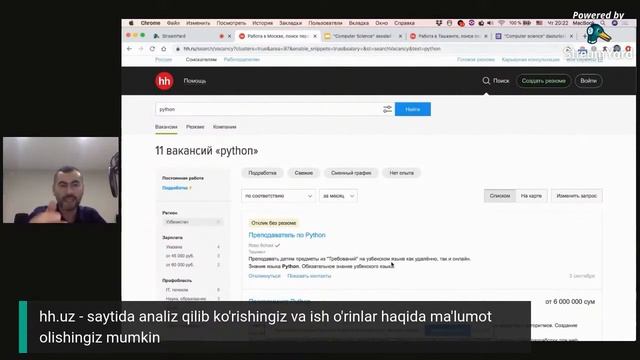Open the Файл menu

[173, 23]
